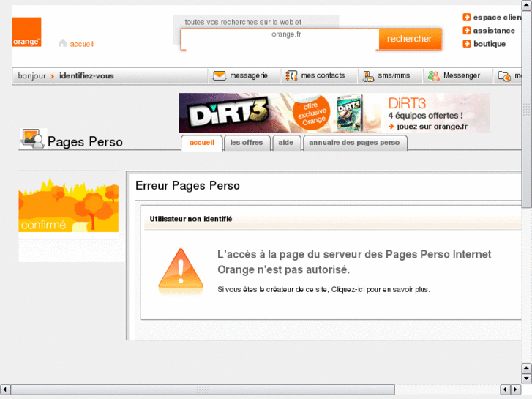Select the aide tab
532x399 pixels.
286,143
